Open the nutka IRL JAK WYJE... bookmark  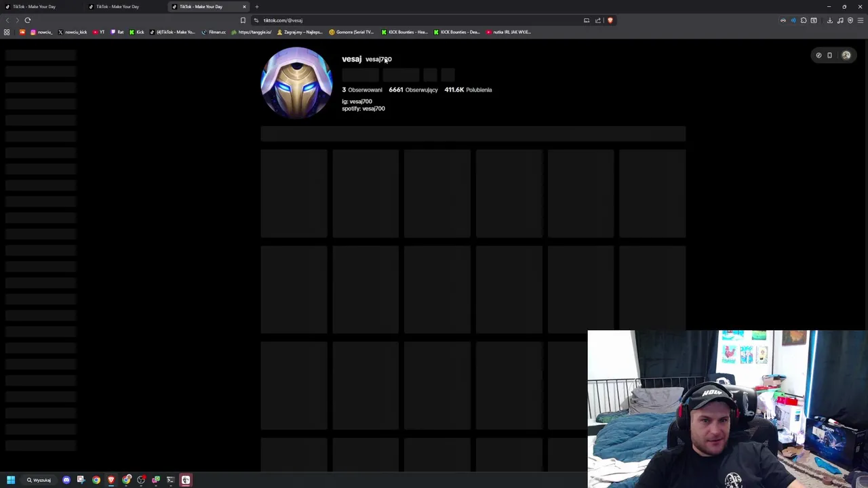(x=508, y=32)
